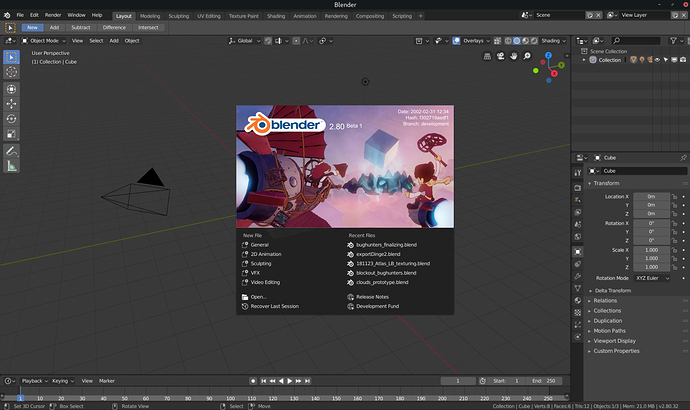The image size is (690, 410).
Task: Open the Shading options dropdown
Action: (554, 40)
